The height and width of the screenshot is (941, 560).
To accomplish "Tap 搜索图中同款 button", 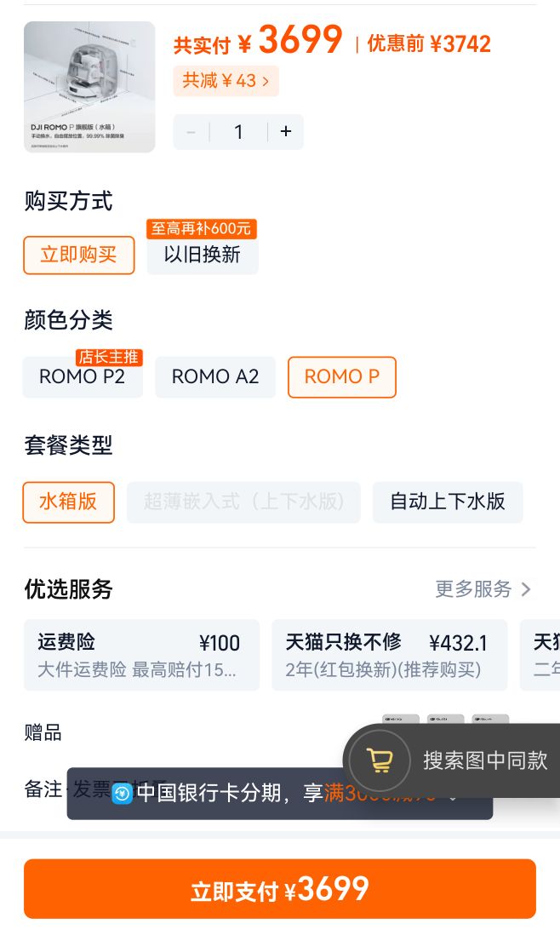I will 485,760.
